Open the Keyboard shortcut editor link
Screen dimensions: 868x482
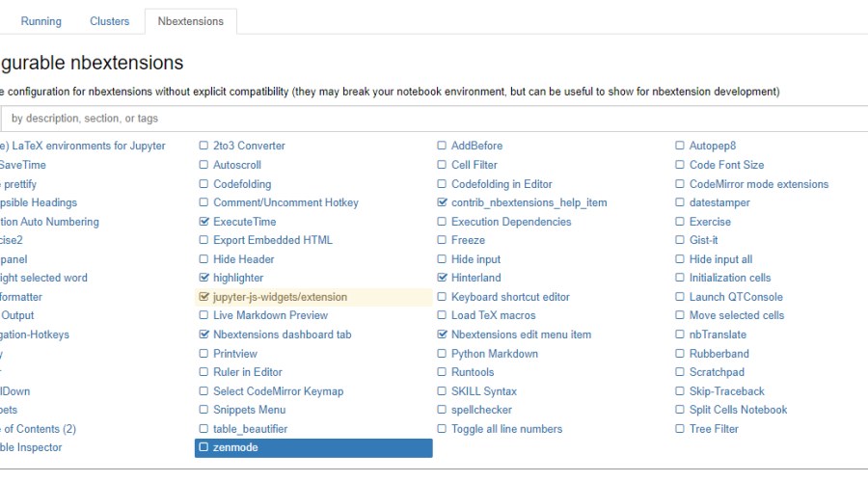click(x=510, y=298)
